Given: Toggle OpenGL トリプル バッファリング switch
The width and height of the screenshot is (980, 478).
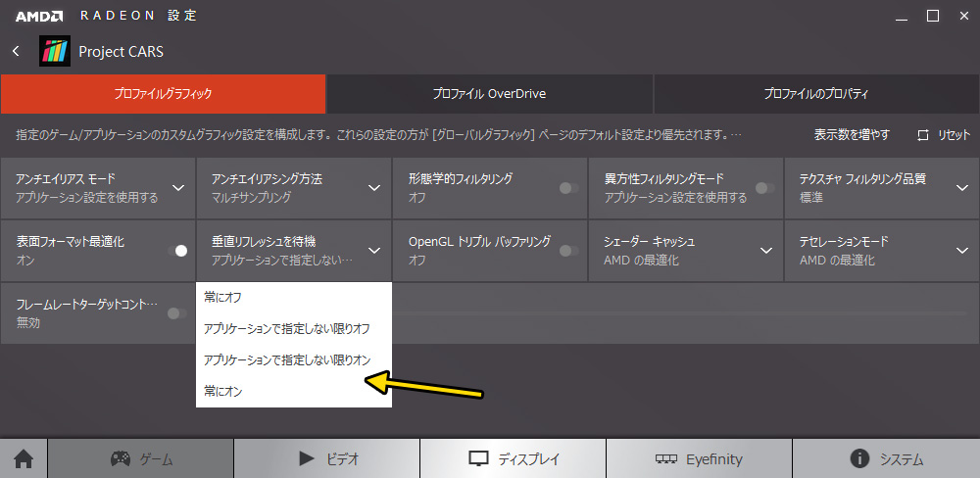Looking at the screenshot, I should (x=568, y=251).
